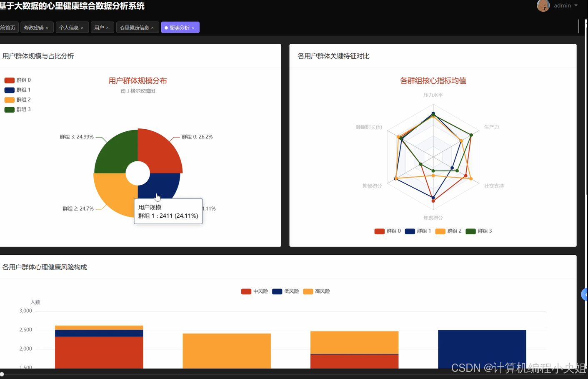Click the 压力水平 radar axis label
Viewport: 588px width, 379px height.
click(433, 95)
